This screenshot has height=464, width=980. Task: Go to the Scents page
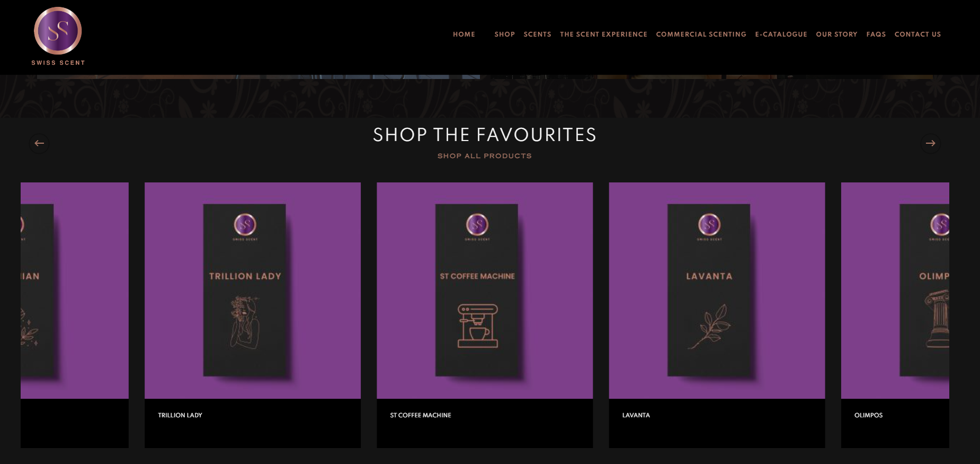[537, 34]
